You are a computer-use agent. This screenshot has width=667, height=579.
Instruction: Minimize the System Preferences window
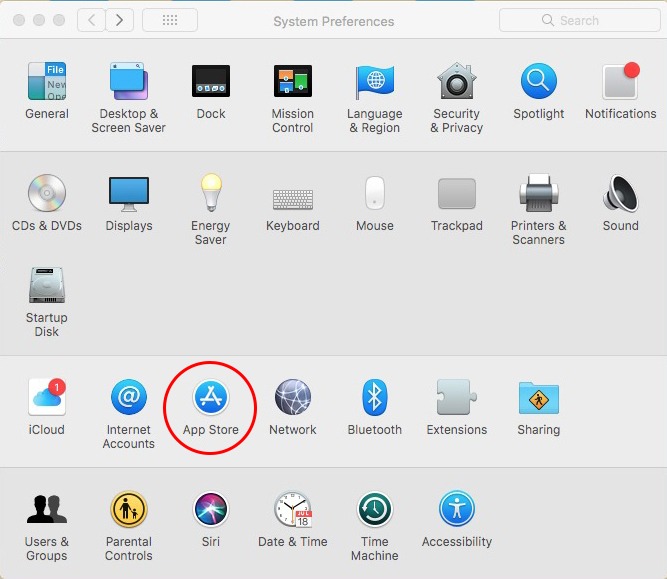point(39,20)
